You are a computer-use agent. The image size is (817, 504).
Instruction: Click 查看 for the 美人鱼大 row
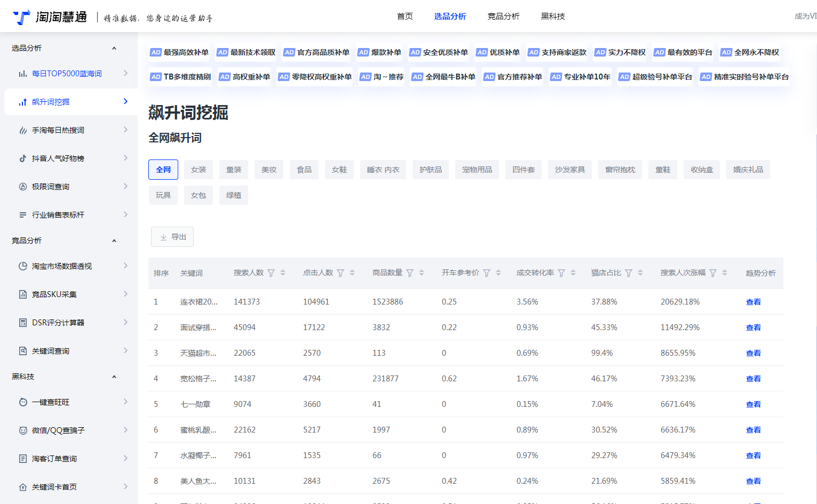pyautogui.click(x=753, y=481)
